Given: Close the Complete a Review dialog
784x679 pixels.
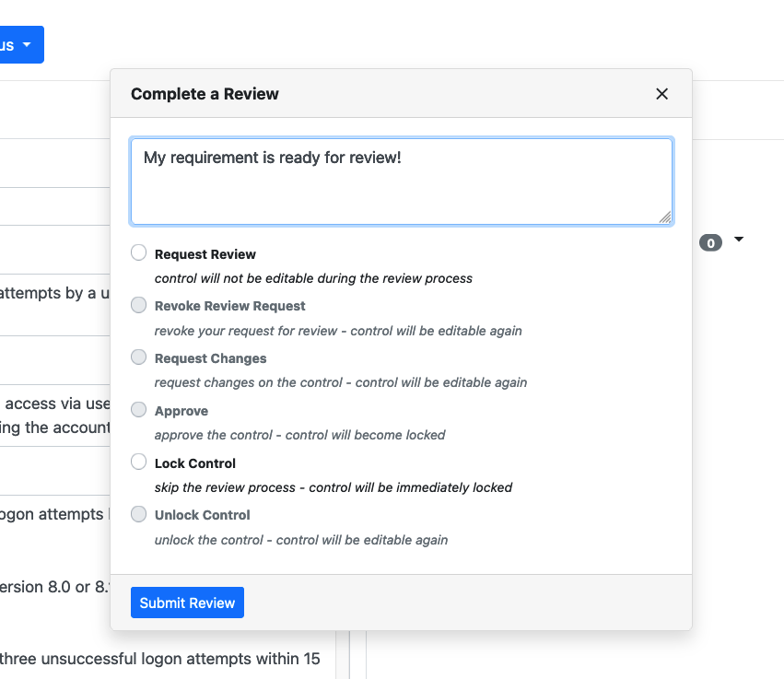Looking at the screenshot, I should pyautogui.click(x=661, y=94).
